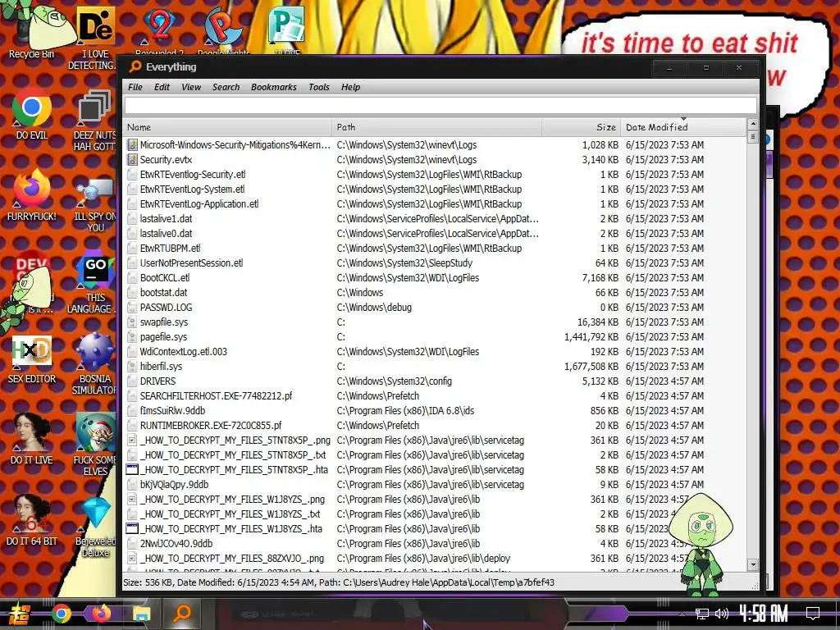Select the 2NwlJCOv4O.9ddb file row

click(435, 544)
